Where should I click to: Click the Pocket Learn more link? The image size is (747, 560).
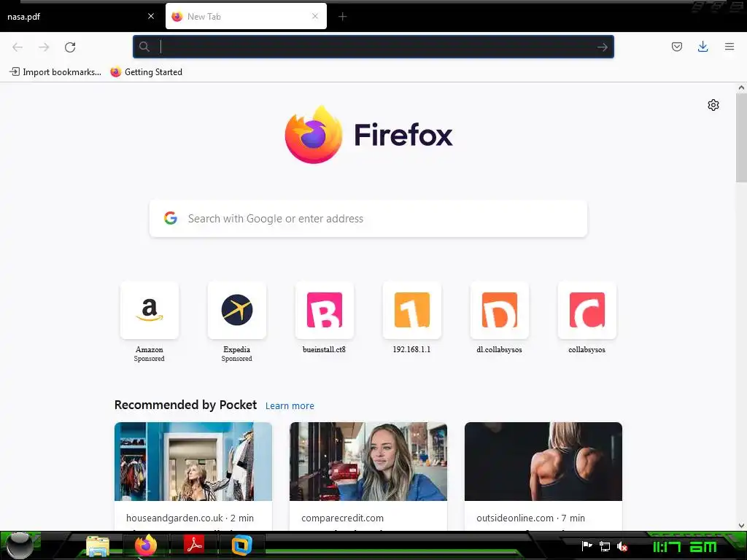pos(290,405)
